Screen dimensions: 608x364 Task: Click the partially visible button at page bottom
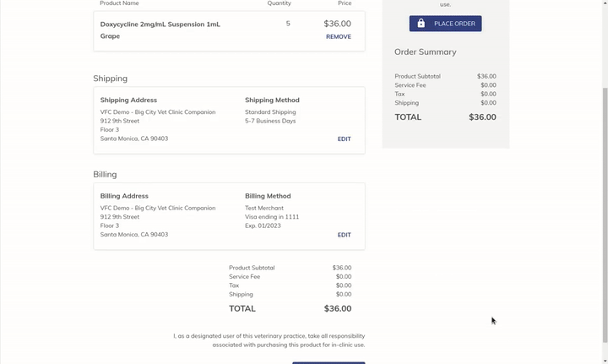click(x=328, y=362)
